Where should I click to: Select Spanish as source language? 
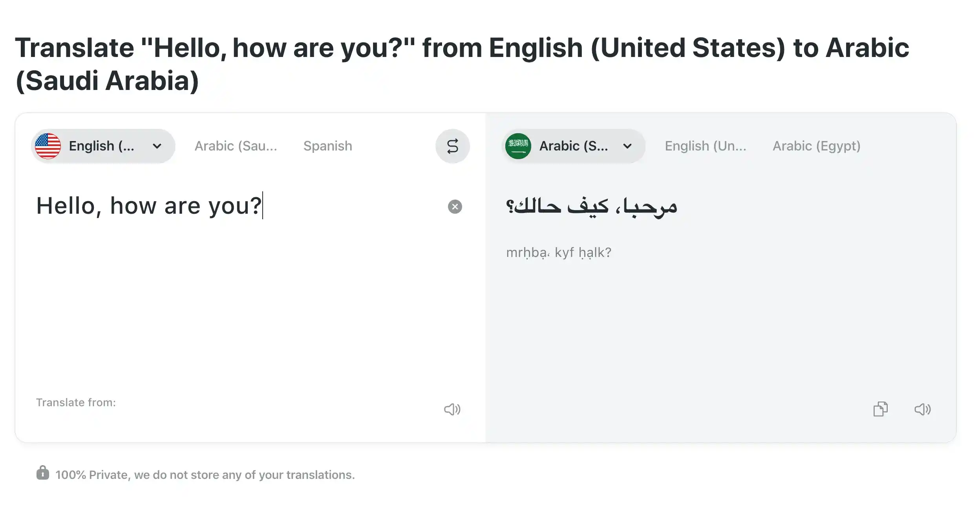327,146
